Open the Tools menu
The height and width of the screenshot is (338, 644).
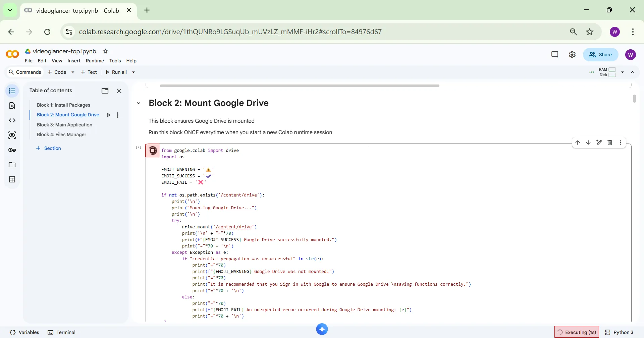(x=115, y=61)
